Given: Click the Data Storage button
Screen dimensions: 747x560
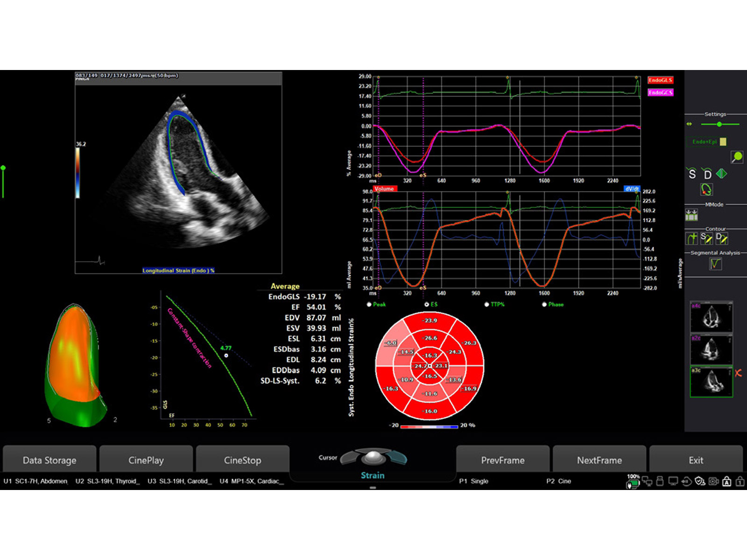Looking at the screenshot, I should [49, 460].
